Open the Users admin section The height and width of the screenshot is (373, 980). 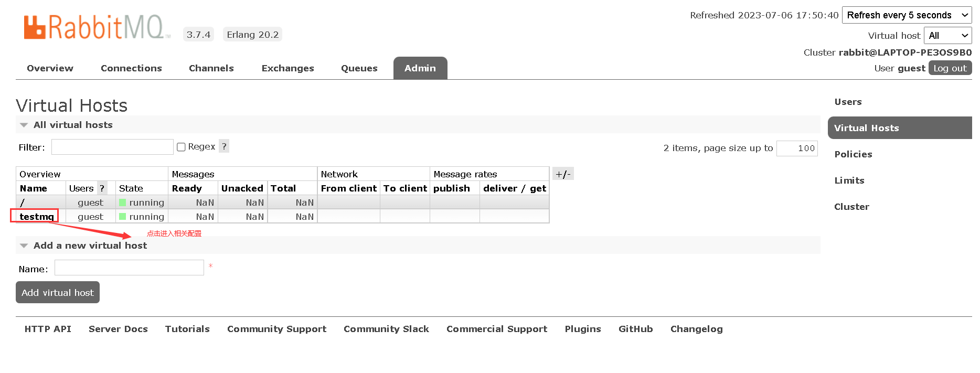point(848,102)
